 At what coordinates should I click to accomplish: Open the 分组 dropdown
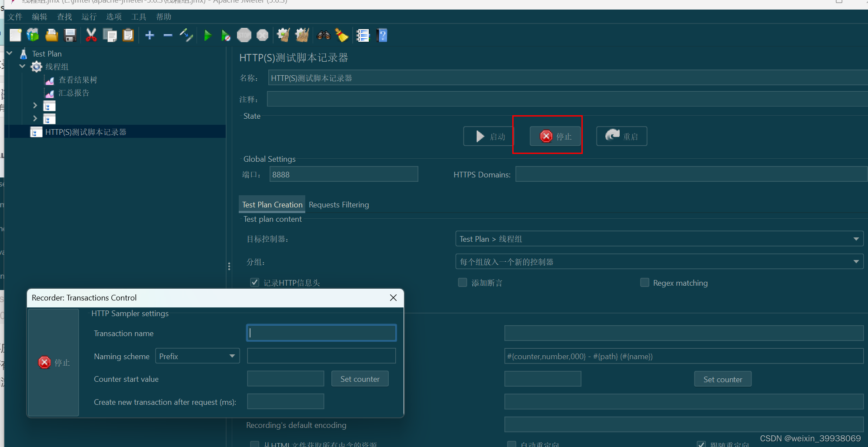click(659, 262)
